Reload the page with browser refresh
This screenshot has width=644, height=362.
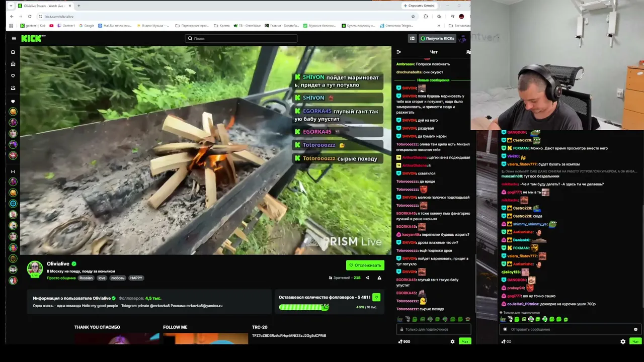[x=30, y=16]
